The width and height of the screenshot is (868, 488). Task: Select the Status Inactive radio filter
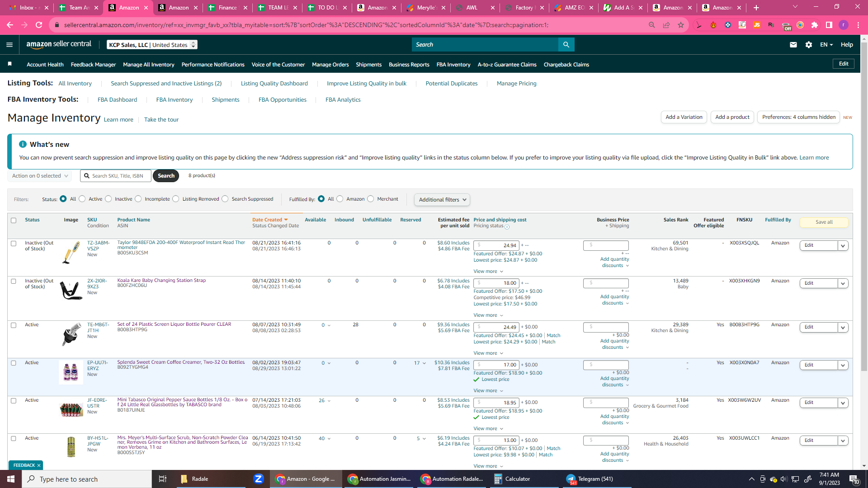click(x=108, y=199)
